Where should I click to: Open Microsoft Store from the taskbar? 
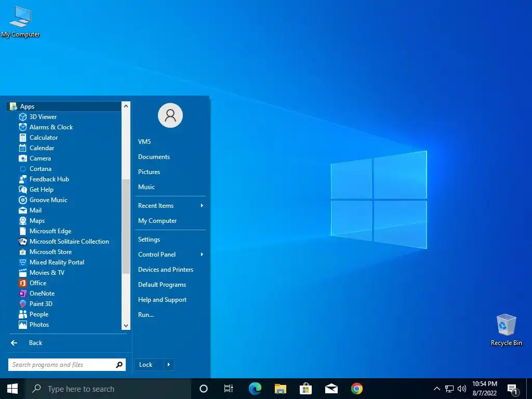coord(305,389)
